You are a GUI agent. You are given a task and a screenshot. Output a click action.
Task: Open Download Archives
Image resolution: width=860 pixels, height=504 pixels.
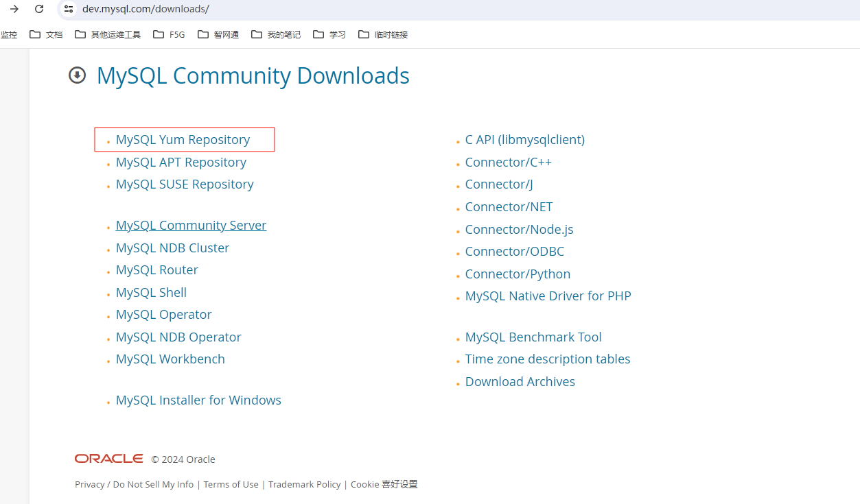click(x=520, y=382)
